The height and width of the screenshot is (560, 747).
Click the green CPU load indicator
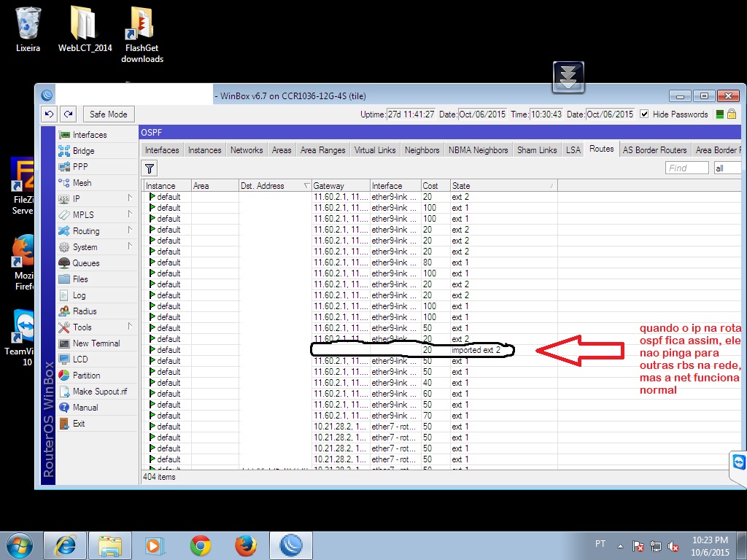(720, 114)
